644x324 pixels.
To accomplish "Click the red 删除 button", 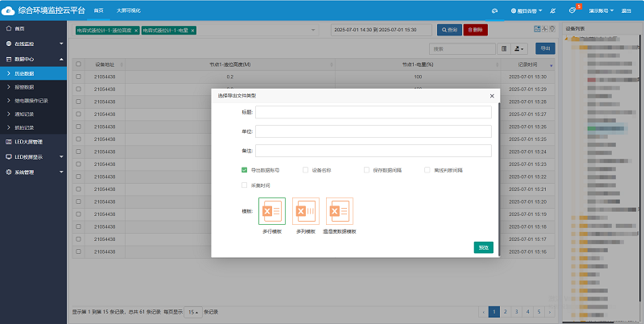I will tap(475, 30).
